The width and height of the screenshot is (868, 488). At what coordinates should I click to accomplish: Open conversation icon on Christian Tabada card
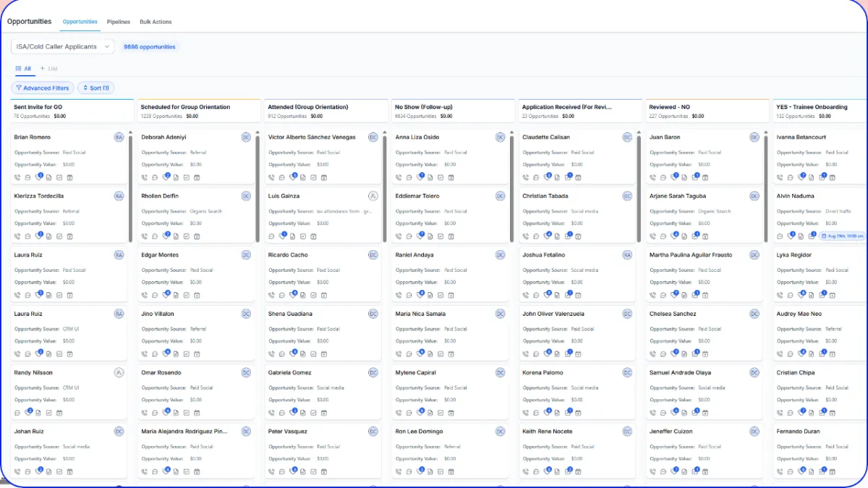[536, 236]
